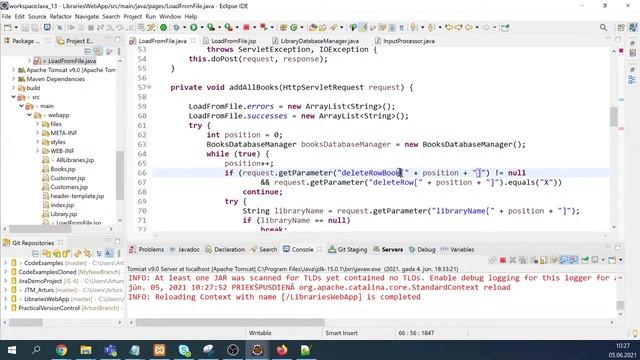Open File Explorer from the taskbar
The width and height of the screenshot is (640, 360).
tap(86, 350)
